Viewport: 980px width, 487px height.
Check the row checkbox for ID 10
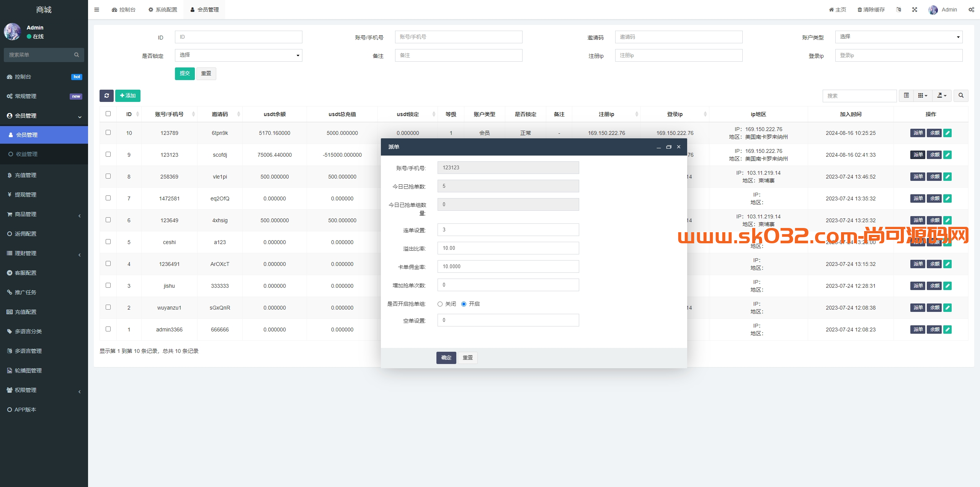(108, 133)
